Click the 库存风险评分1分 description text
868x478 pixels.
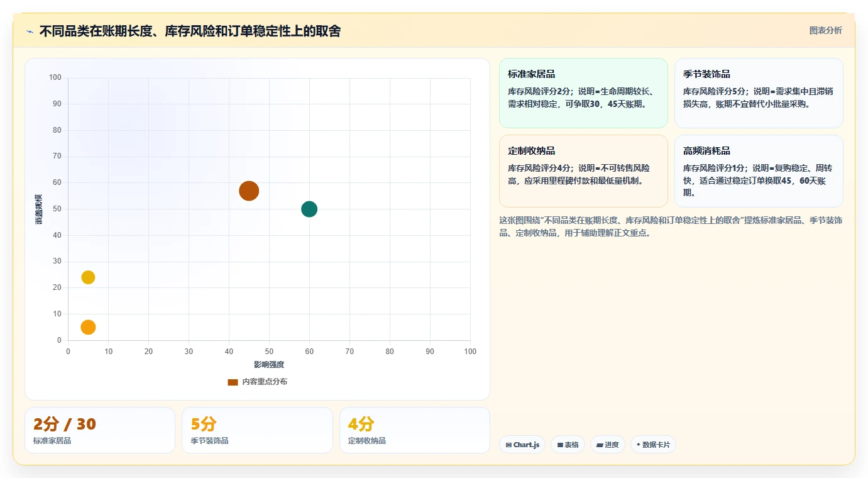(x=758, y=181)
